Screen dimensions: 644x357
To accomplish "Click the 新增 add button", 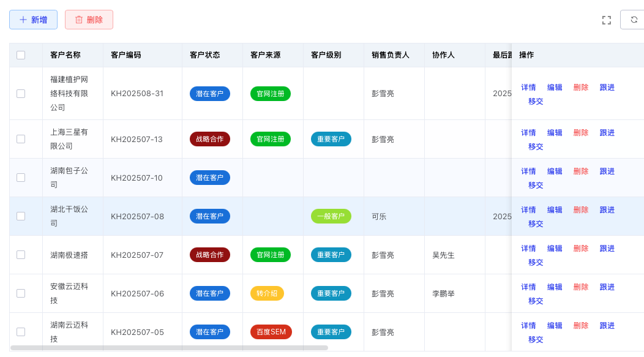I will 33,20.
